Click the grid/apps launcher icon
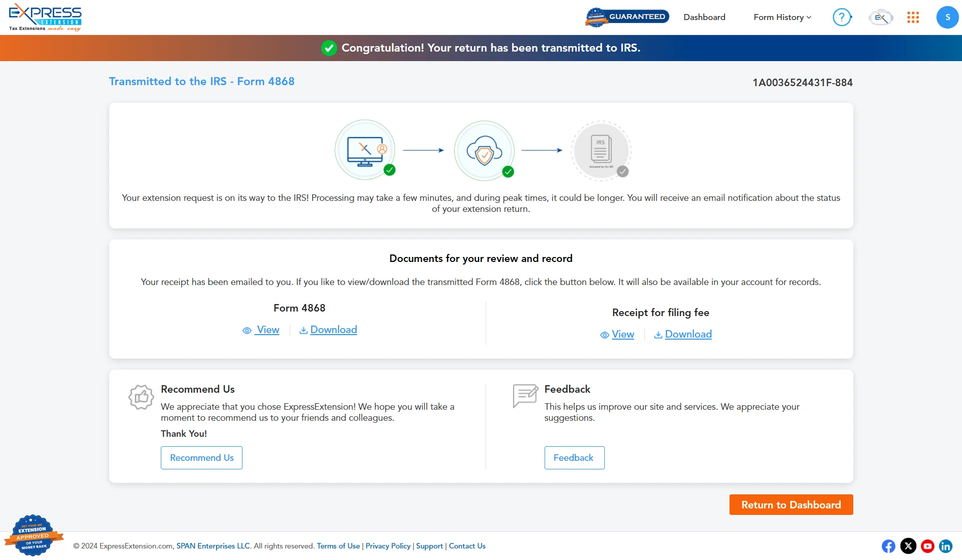This screenshot has height=560, width=962. tap(913, 18)
